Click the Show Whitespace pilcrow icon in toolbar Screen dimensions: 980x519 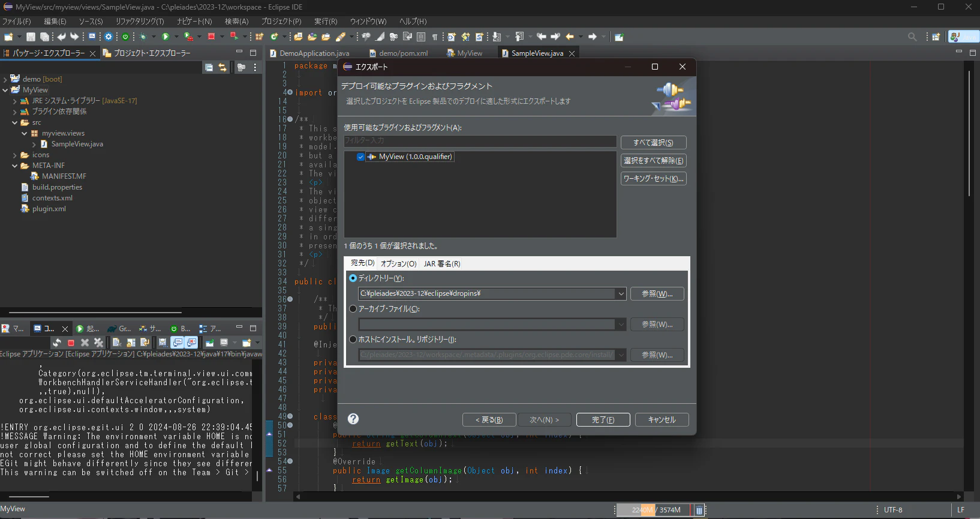pos(435,37)
